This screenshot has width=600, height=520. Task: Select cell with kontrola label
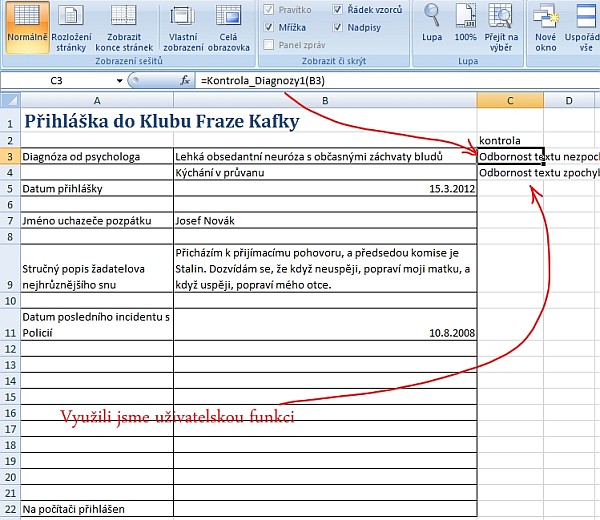coord(510,140)
